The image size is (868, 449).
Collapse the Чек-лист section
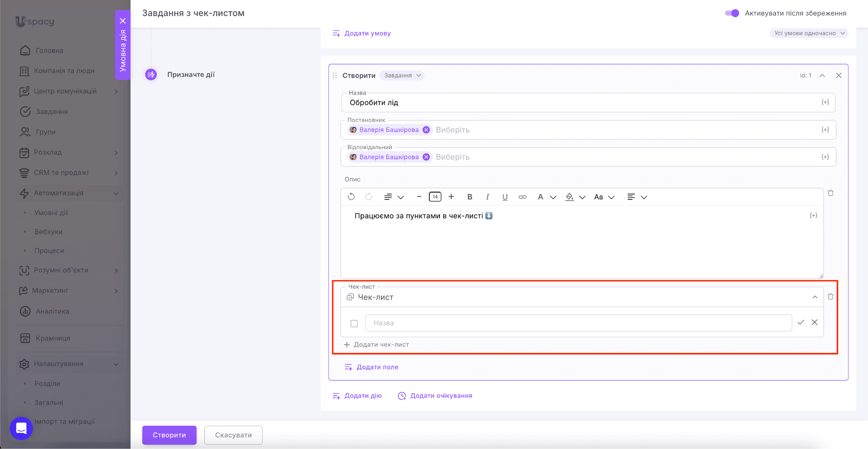point(815,297)
